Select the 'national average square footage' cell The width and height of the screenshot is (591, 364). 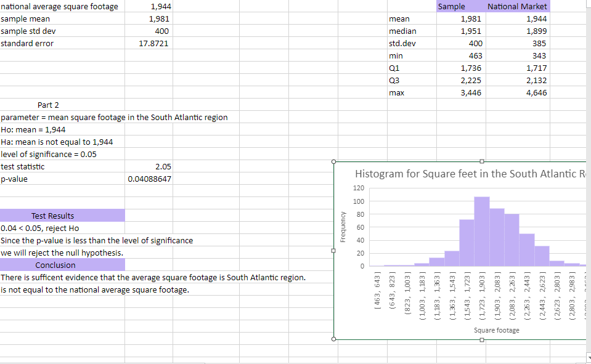[62, 6]
